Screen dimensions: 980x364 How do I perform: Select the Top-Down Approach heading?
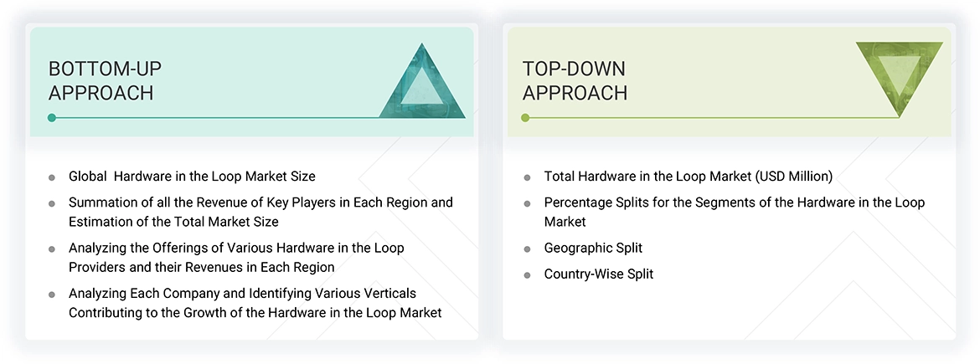pos(575,81)
